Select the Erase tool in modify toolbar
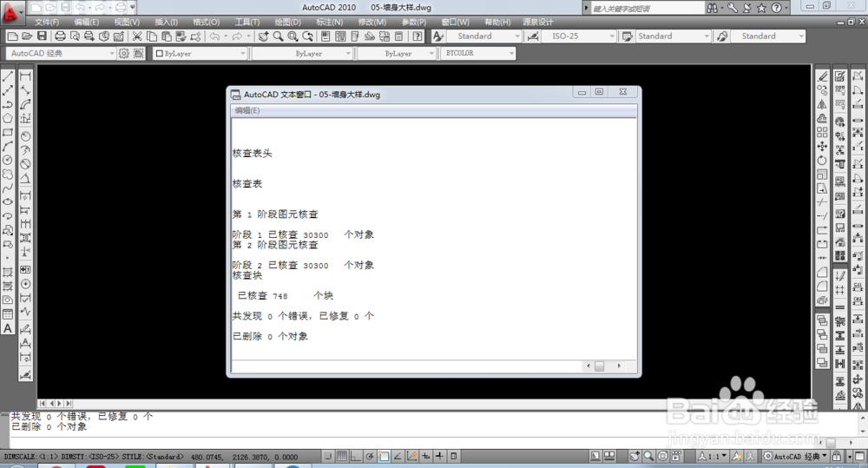This screenshot has height=468, width=868. click(x=823, y=76)
